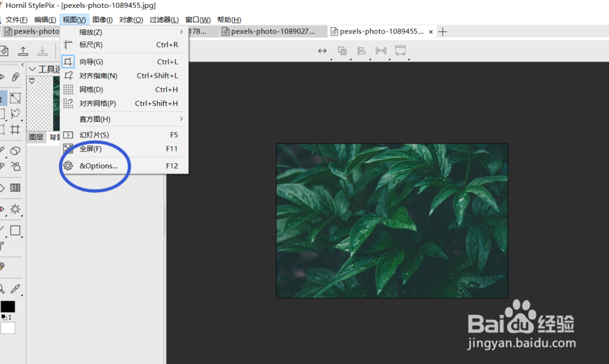Select the lasso selection tool
Screen dimensions: 609x364
[15, 114]
